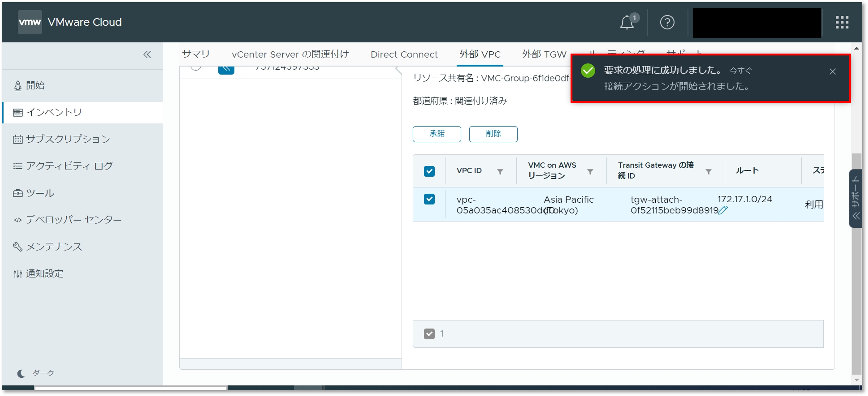Click the detail panel collapse chevron edge
The image size is (868, 396).
tap(399, 70)
